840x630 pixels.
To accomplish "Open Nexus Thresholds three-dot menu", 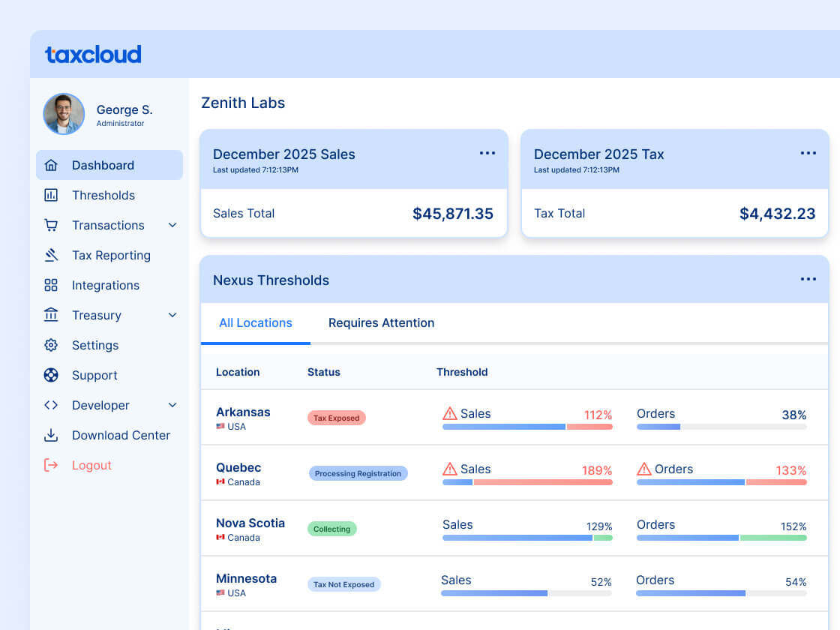I will point(808,279).
